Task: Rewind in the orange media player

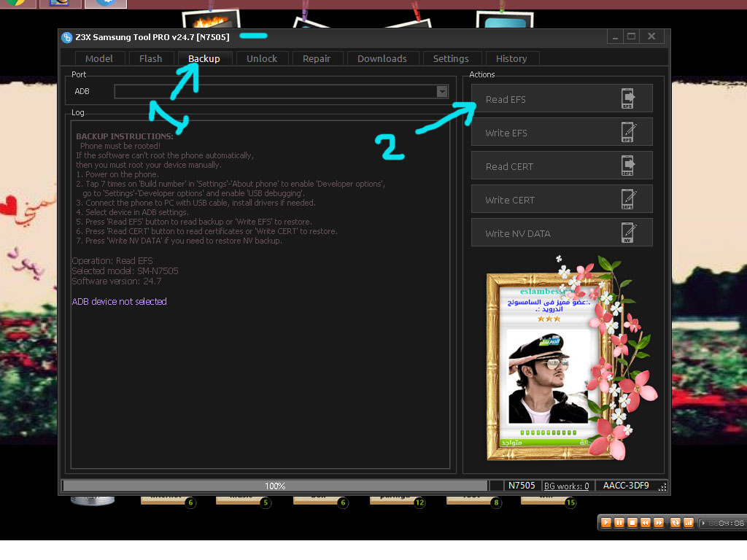Action: click(646, 522)
